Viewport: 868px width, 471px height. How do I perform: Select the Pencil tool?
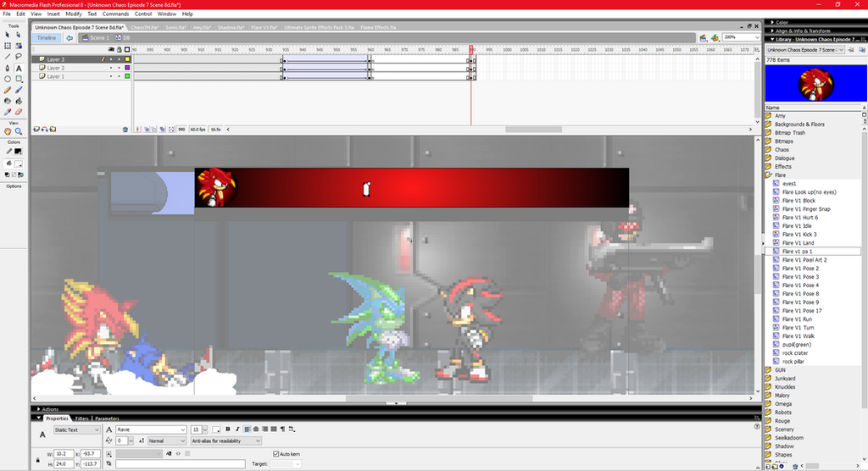pyautogui.click(x=8, y=90)
